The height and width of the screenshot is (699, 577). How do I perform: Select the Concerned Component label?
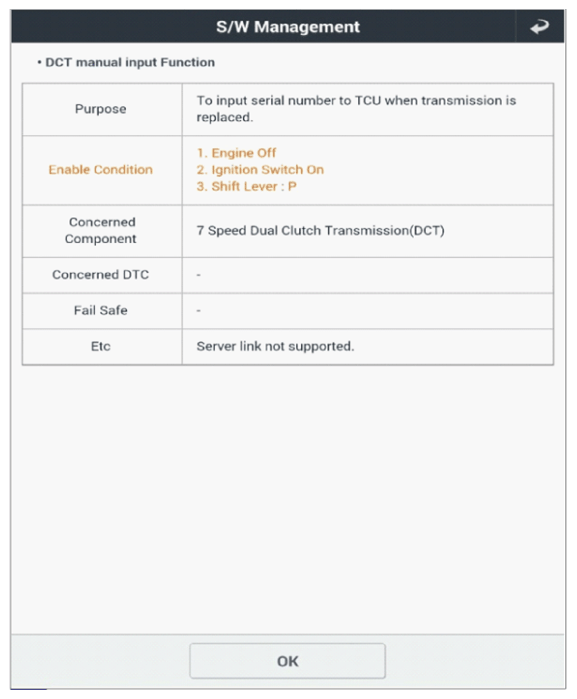coord(101,230)
